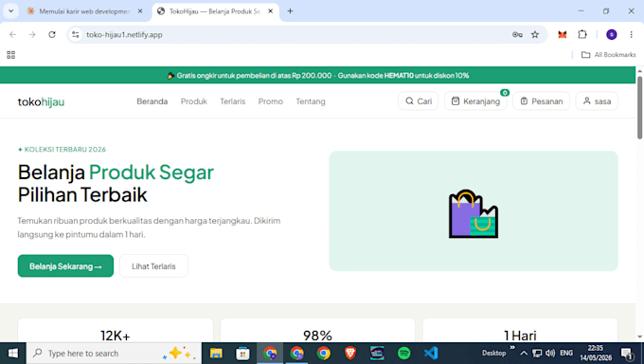Open the notification center icon
644x364 pixels.
pyautogui.click(x=626, y=353)
